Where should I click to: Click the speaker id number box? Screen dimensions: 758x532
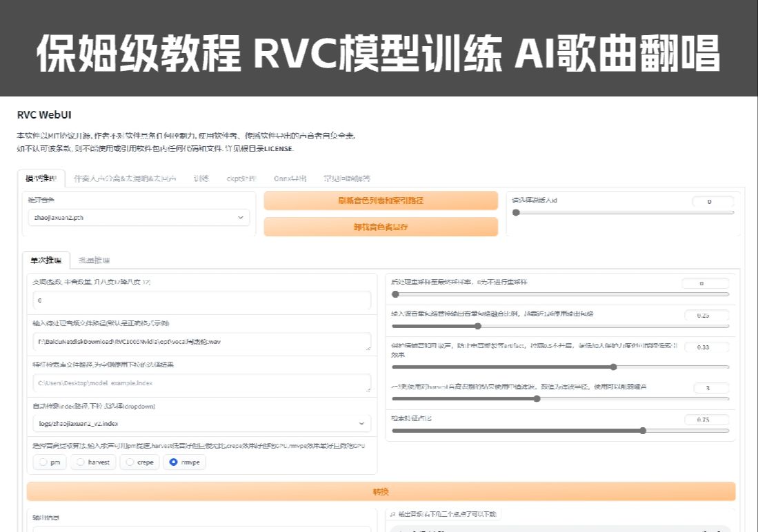coord(712,201)
